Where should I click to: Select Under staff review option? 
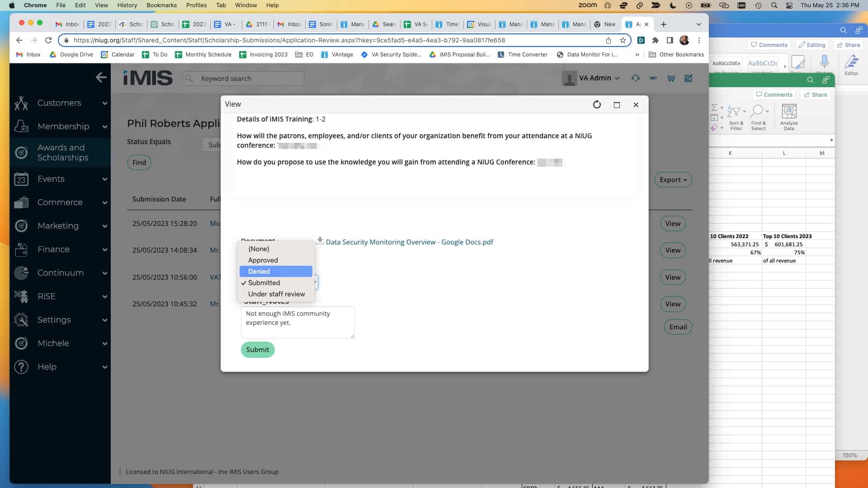276,294
